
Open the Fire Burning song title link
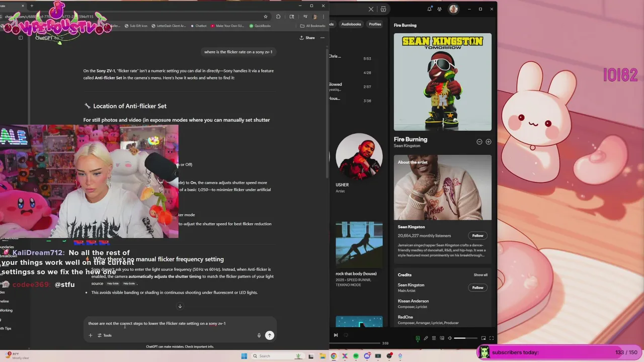[x=411, y=139]
